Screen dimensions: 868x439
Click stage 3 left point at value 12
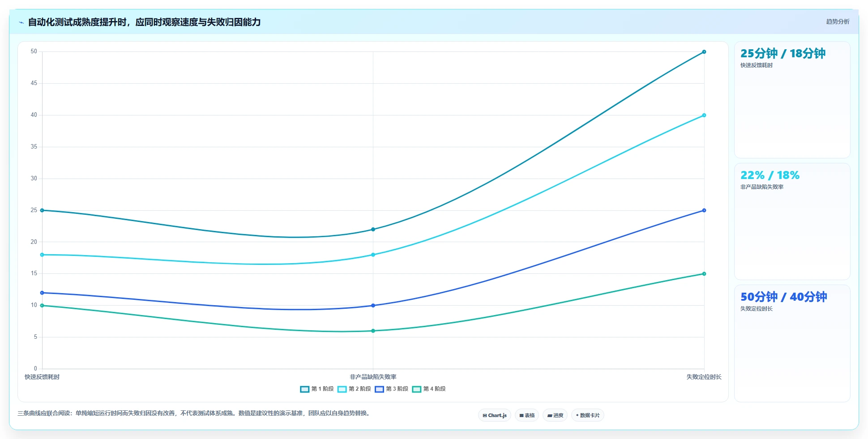click(42, 293)
